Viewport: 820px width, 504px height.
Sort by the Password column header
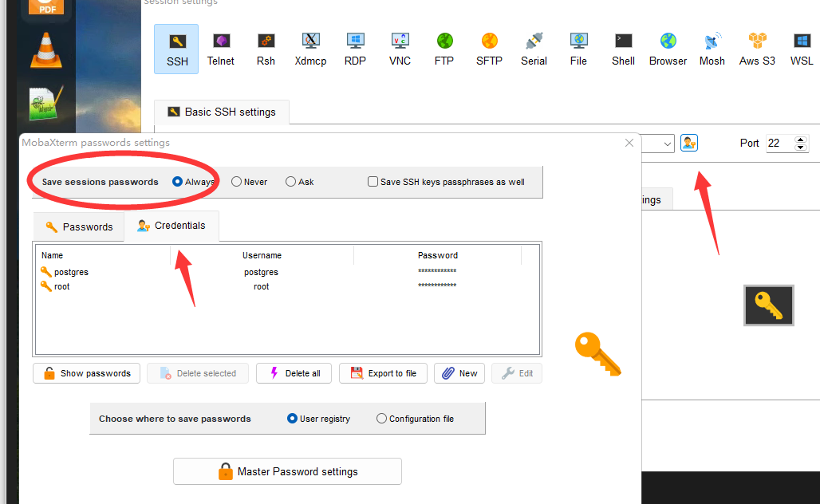click(438, 255)
